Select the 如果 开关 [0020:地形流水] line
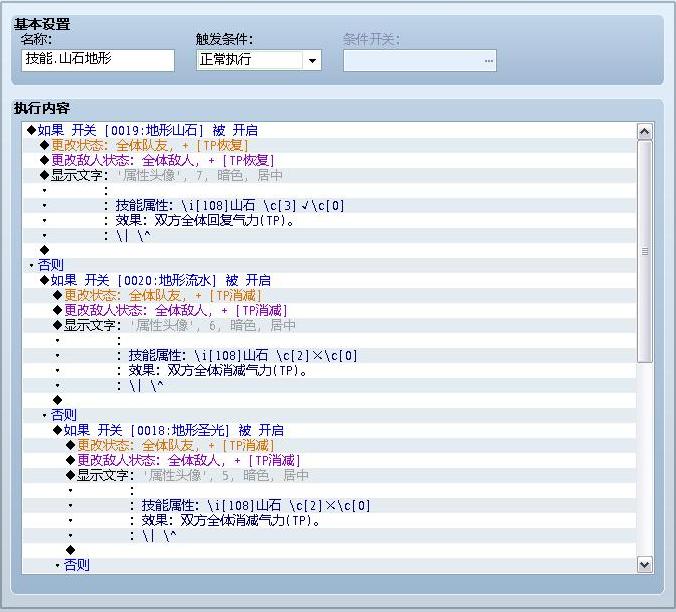 point(329,280)
